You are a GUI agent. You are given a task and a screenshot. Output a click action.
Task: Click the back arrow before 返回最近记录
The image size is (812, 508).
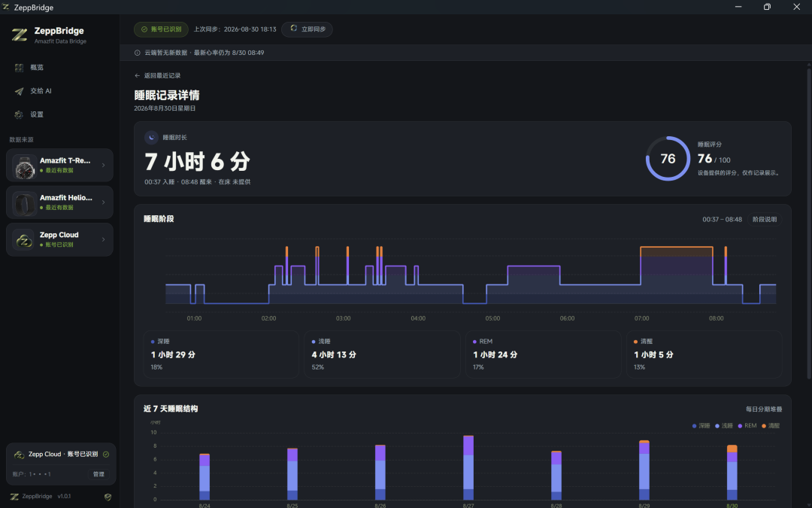pyautogui.click(x=138, y=76)
